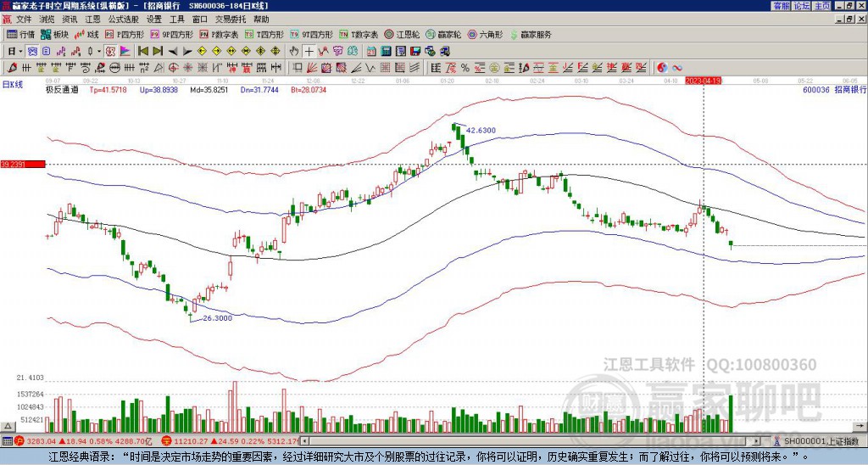
Task: Open the P数字表 number table
Action: pos(219,34)
